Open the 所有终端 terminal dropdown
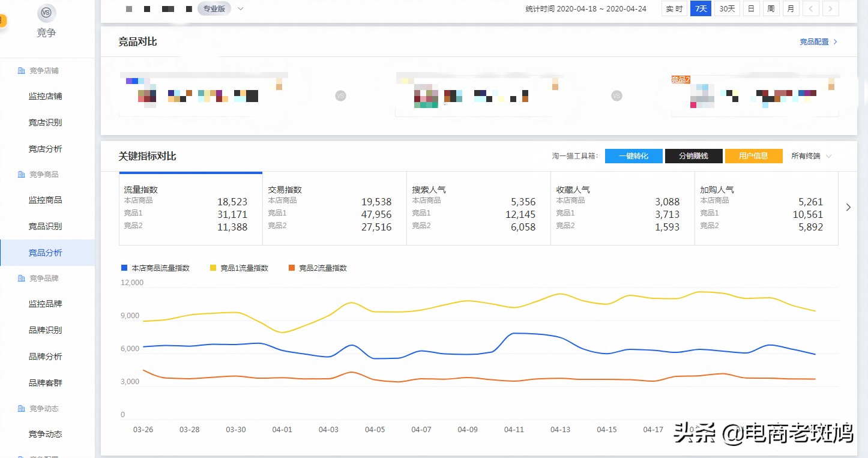This screenshot has height=458, width=868. [x=811, y=156]
